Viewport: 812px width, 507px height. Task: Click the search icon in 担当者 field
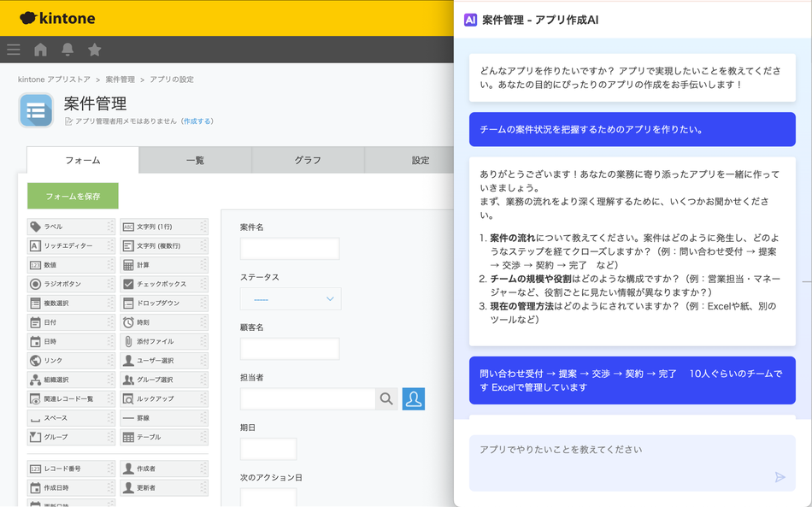coord(386,398)
